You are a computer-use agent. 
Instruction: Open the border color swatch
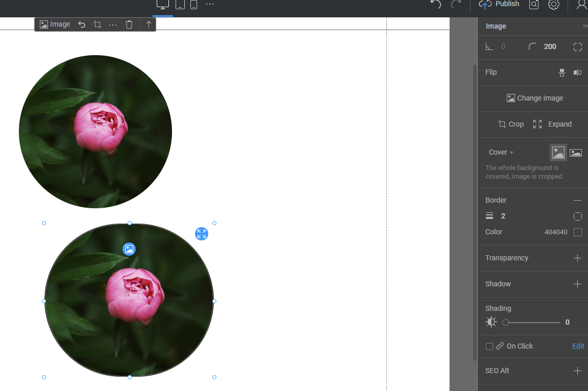point(578,232)
